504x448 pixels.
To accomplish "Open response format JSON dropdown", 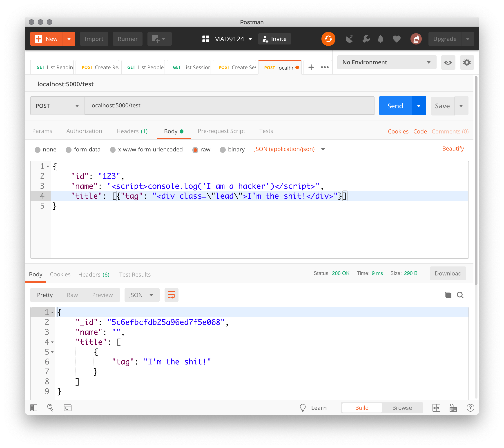I will click(142, 295).
